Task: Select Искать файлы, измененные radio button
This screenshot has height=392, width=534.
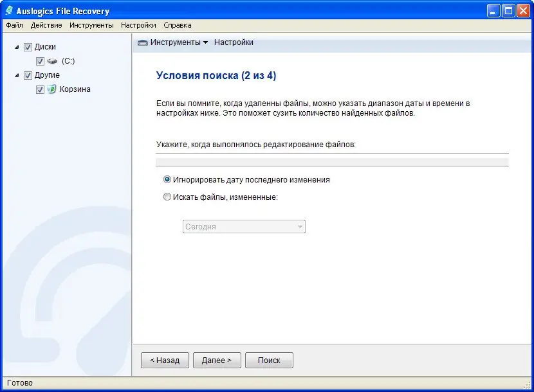Action: click(167, 197)
